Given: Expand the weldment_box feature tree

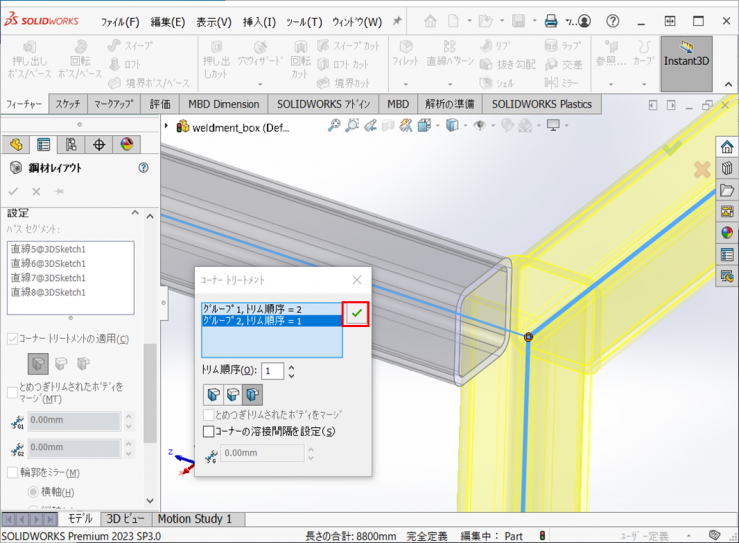Looking at the screenshot, I should (167, 126).
